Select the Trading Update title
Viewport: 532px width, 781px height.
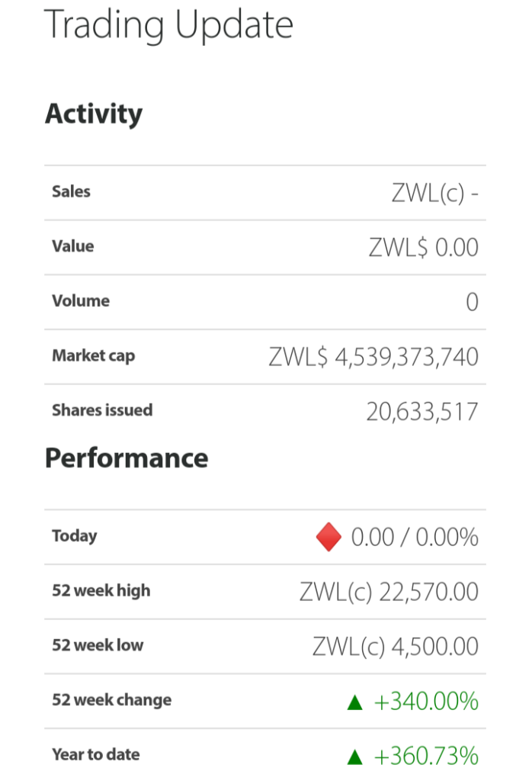click(169, 25)
